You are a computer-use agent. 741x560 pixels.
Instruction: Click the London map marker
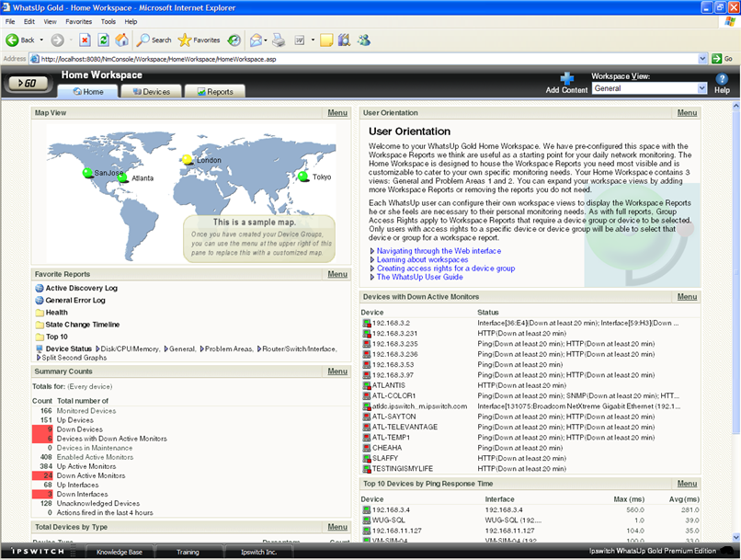[188, 159]
